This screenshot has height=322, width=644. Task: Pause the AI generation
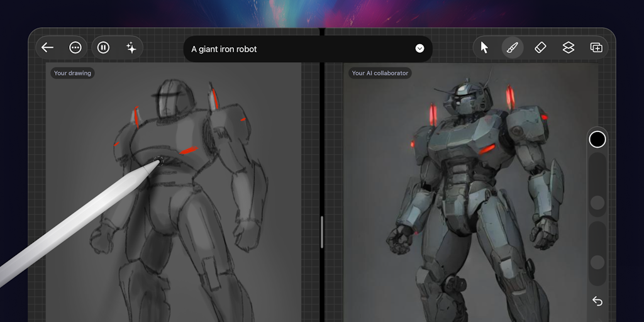click(x=104, y=48)
